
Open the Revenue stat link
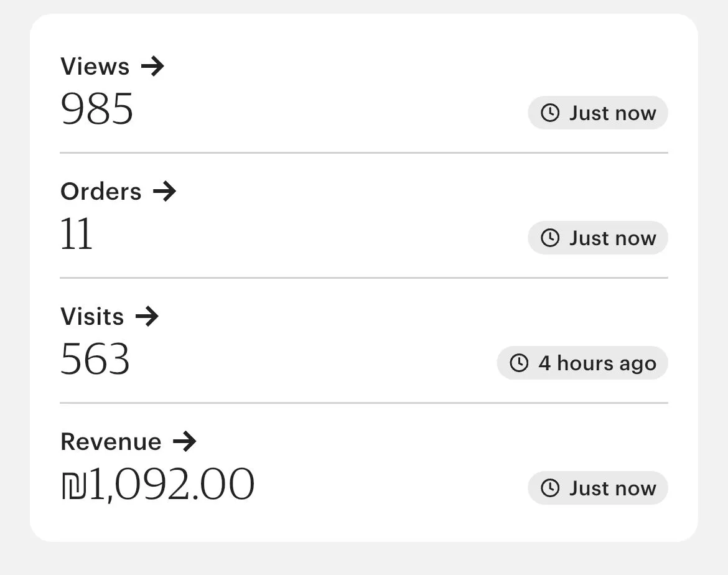[x=111, y=441]
